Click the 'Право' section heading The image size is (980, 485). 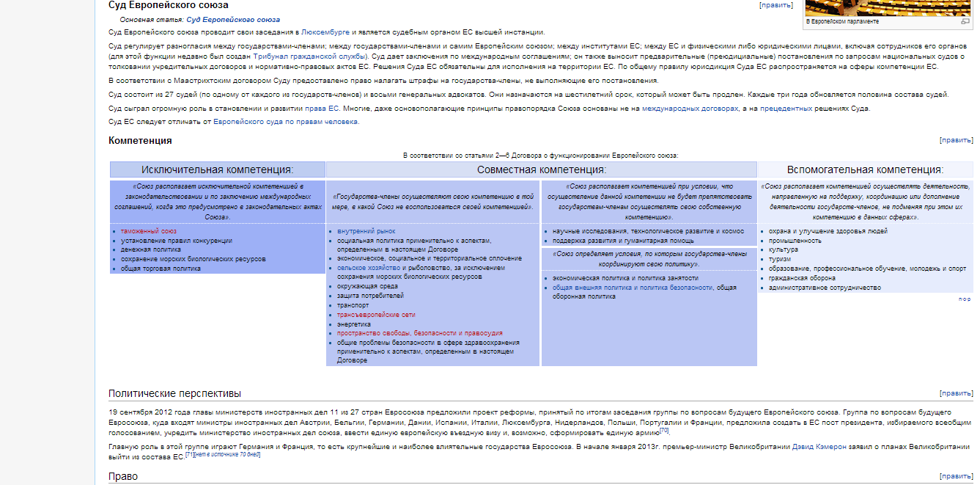pos(123,477)
